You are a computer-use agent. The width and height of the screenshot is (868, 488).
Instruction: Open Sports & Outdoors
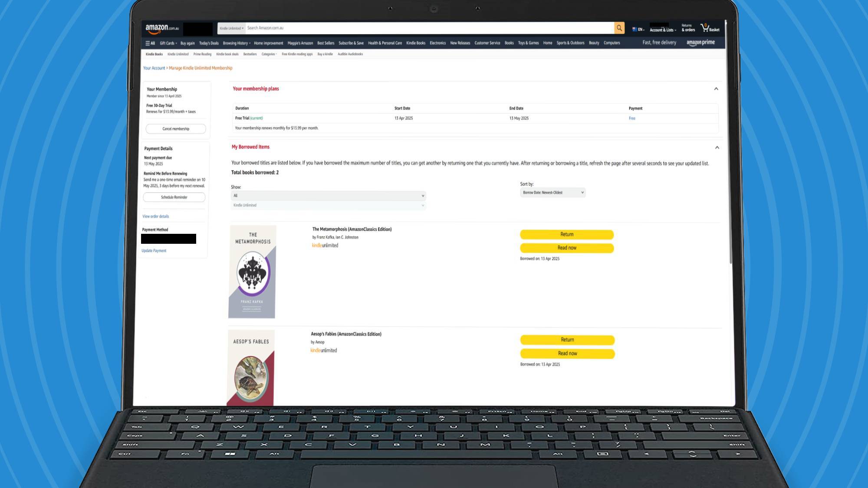[570, 43]
